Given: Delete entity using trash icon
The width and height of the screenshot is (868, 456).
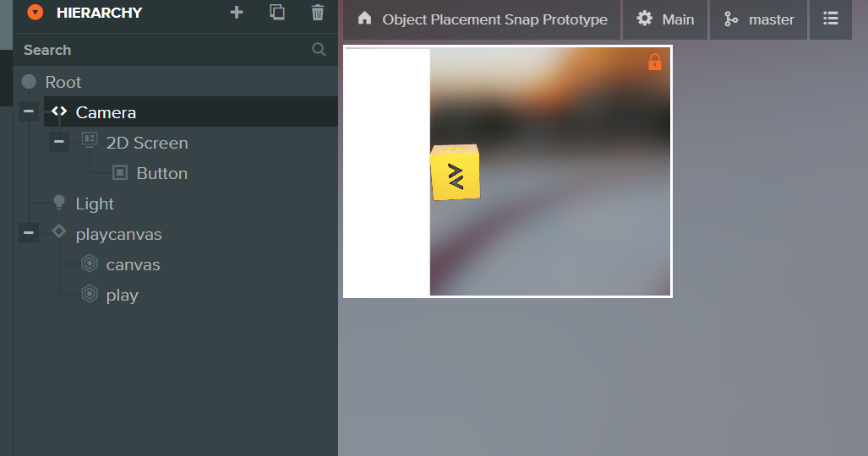Looking at the screenshot, I should (x=317, y=12).
